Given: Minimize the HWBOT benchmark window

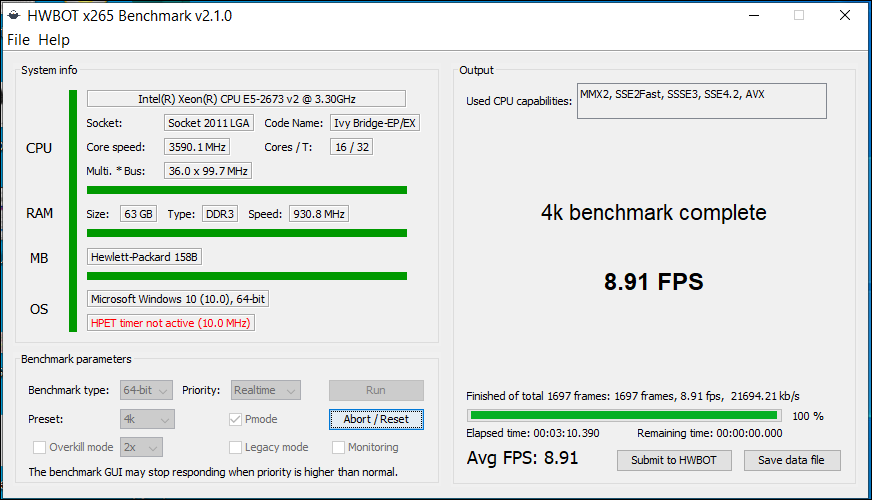Looking at the screenshot, I should pyautogui.click(x=754, y=16).
